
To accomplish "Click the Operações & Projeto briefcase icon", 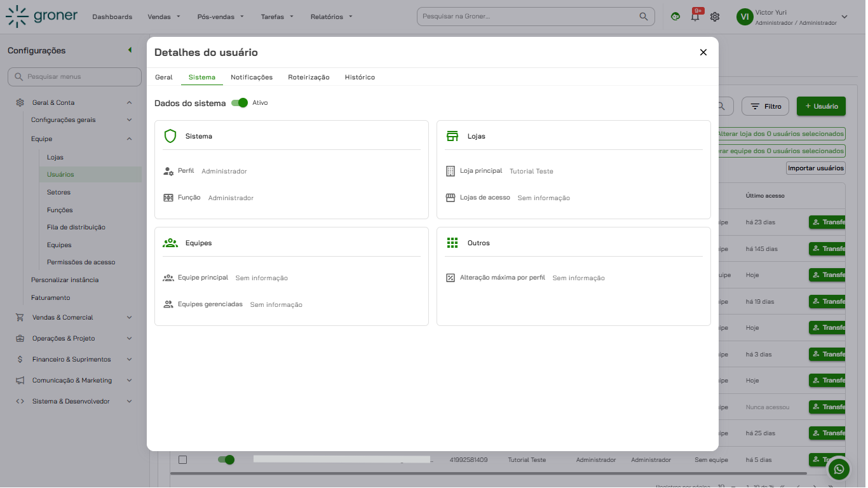I will pyautogui.click(x=20, y=338).
